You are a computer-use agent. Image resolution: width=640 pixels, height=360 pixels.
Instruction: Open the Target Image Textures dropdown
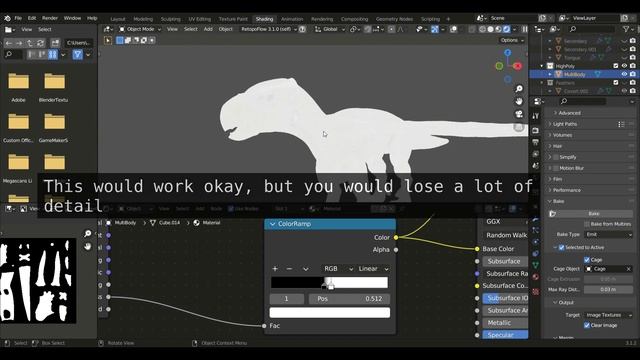[609, 315]
